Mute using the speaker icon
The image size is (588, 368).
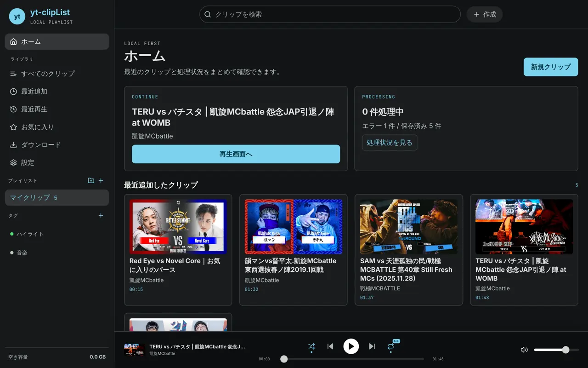(x=524, y=350)
